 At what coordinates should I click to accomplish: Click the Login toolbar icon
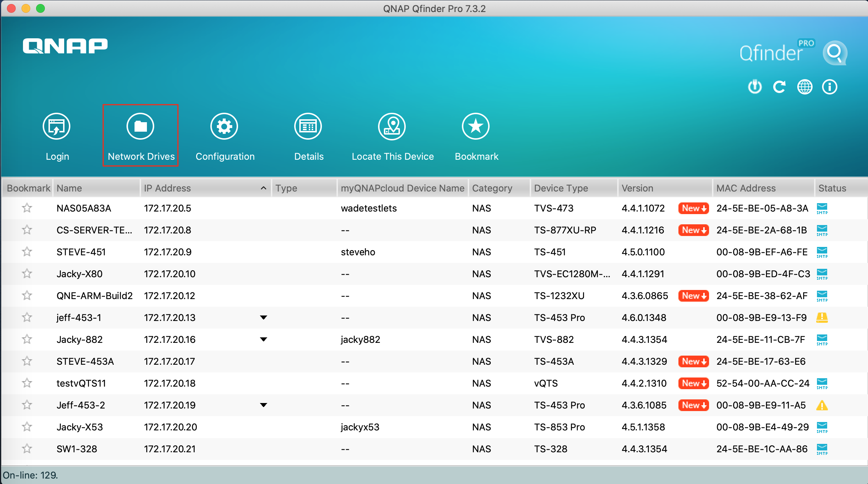click(57, 127)
